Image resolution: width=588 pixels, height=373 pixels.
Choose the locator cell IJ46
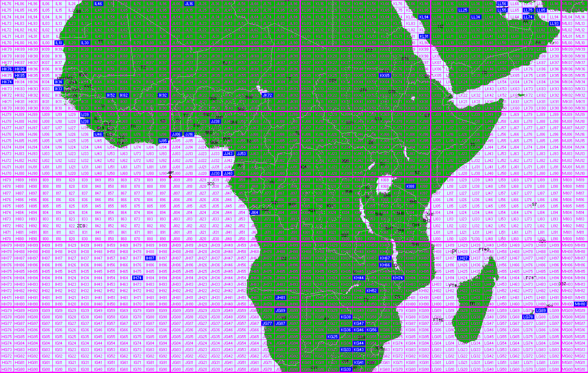98,134
